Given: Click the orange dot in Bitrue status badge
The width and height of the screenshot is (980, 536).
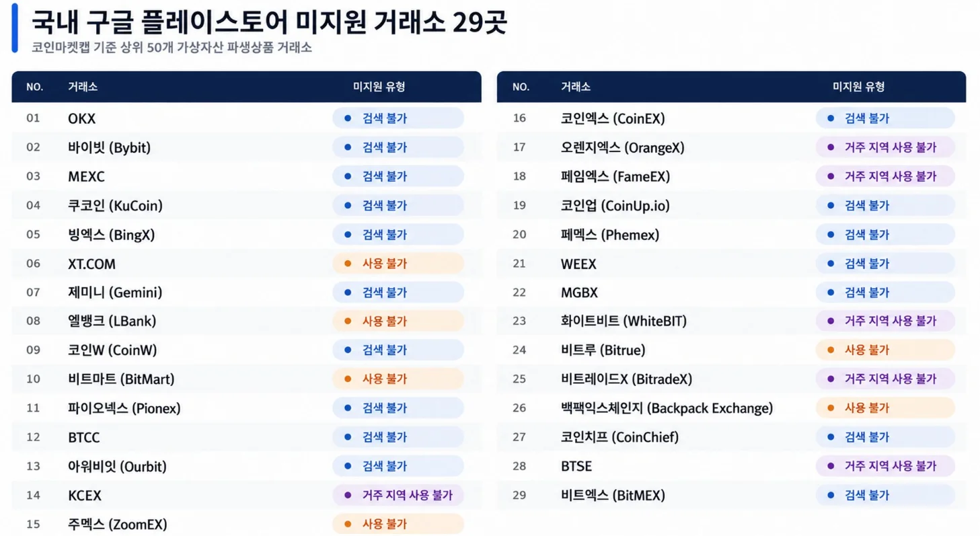Looking at the screenshot, I should click(831, 350).
